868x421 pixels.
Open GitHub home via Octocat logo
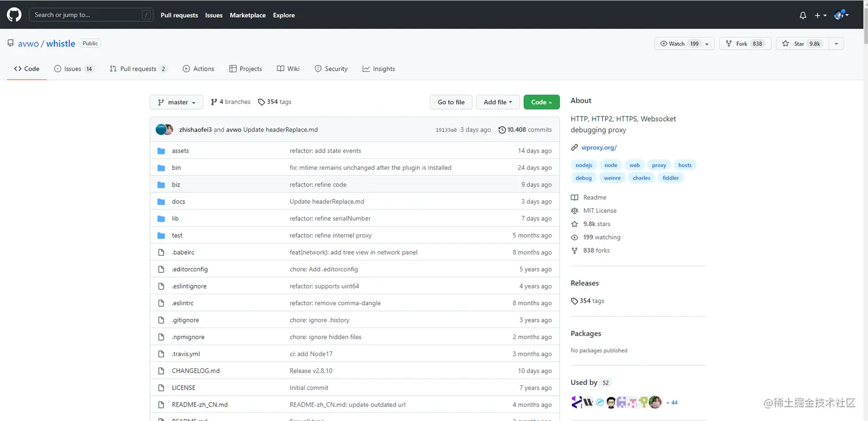click(x=14, y=15)
